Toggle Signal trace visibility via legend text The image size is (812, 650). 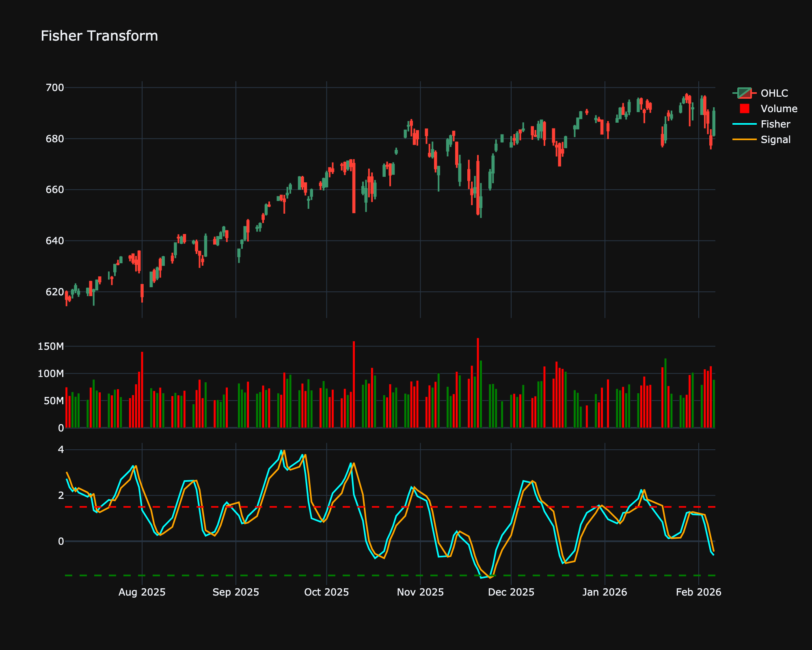(x=775, y=139)
